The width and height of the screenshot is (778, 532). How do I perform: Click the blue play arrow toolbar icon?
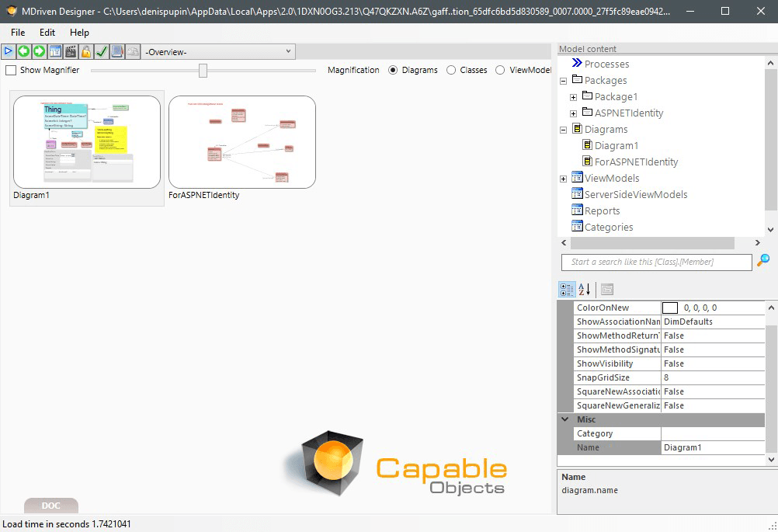point(9,51)
